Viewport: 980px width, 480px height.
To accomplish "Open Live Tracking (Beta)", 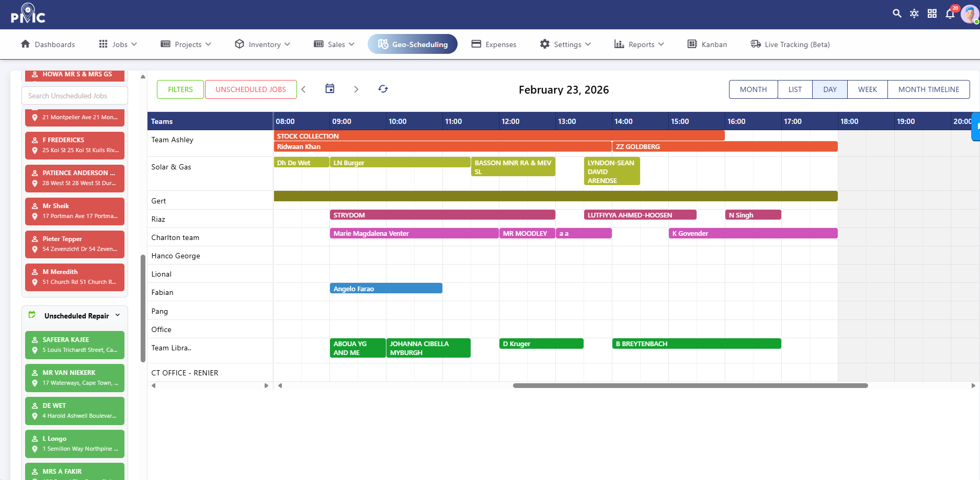I will click(790, 44).
